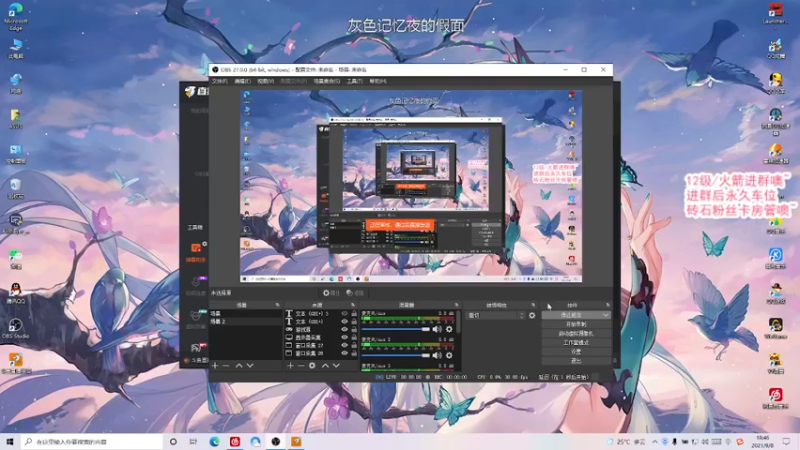The width and height of the screenshot is (800, 450).
Task: Open Microsoft Edge desktop icon
Action: click(x=16, y=16)
